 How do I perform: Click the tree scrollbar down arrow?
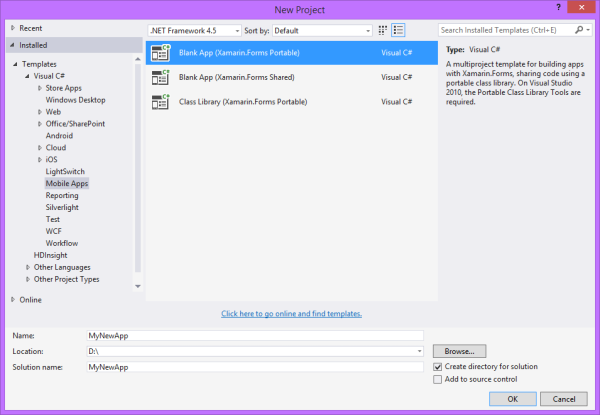pos(138,286)
